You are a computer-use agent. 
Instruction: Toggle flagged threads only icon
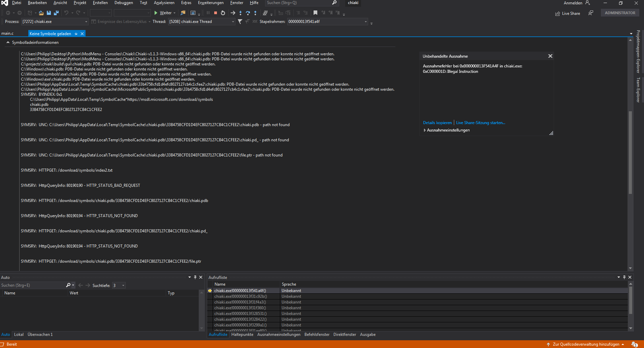[x=248, y=21]
